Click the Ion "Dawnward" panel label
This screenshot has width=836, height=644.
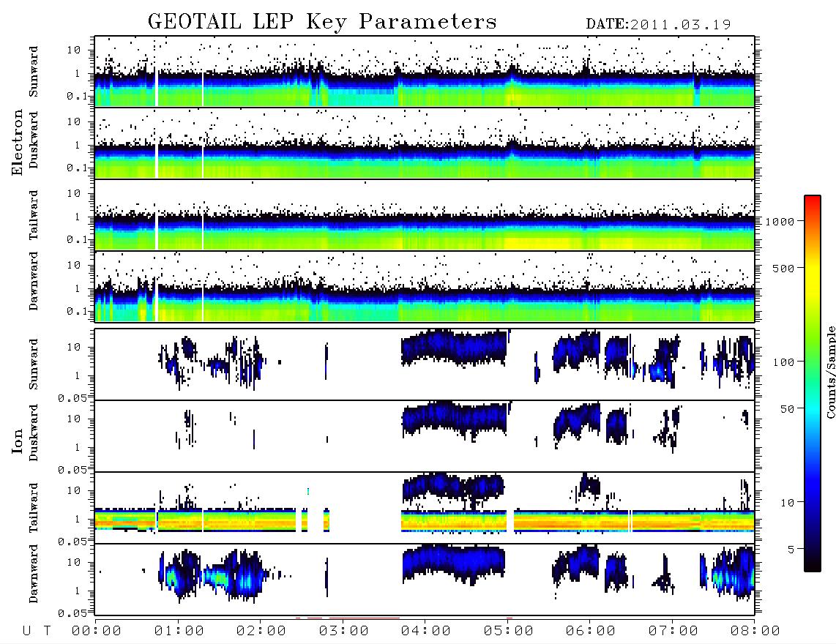(34, 574)
